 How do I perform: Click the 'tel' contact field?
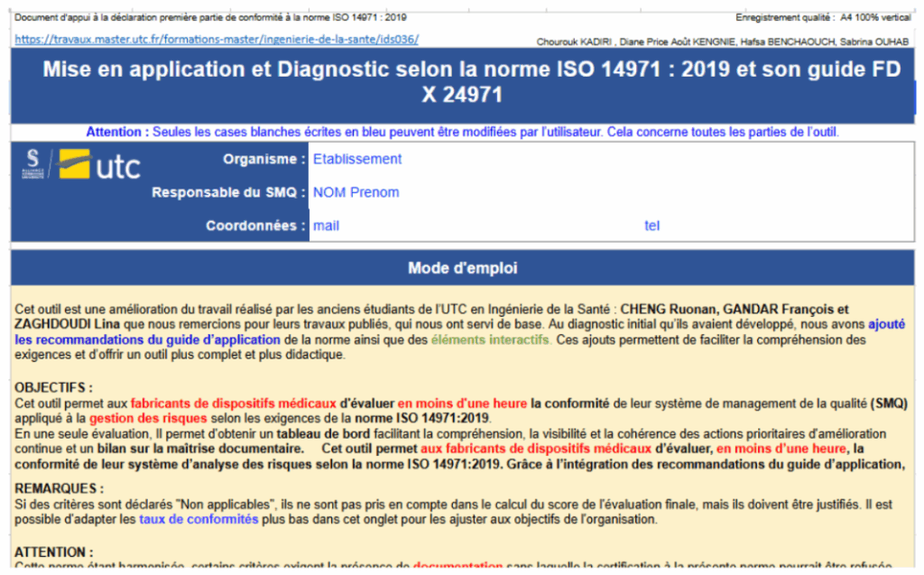(651, 226)
